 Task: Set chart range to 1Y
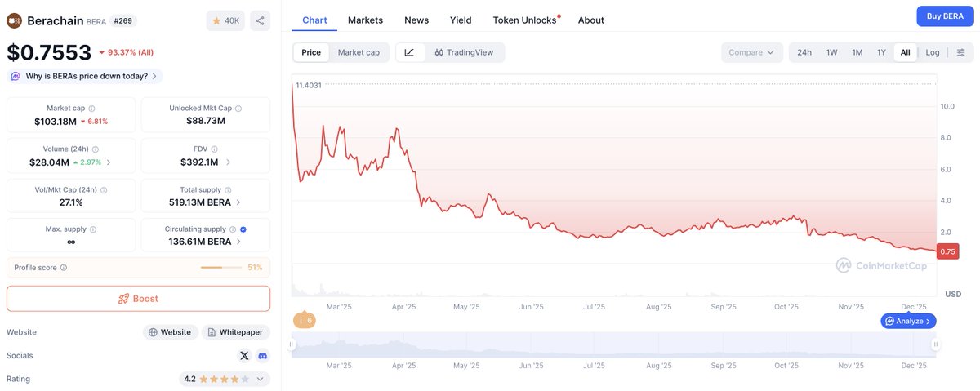click(x=881, y=52)
